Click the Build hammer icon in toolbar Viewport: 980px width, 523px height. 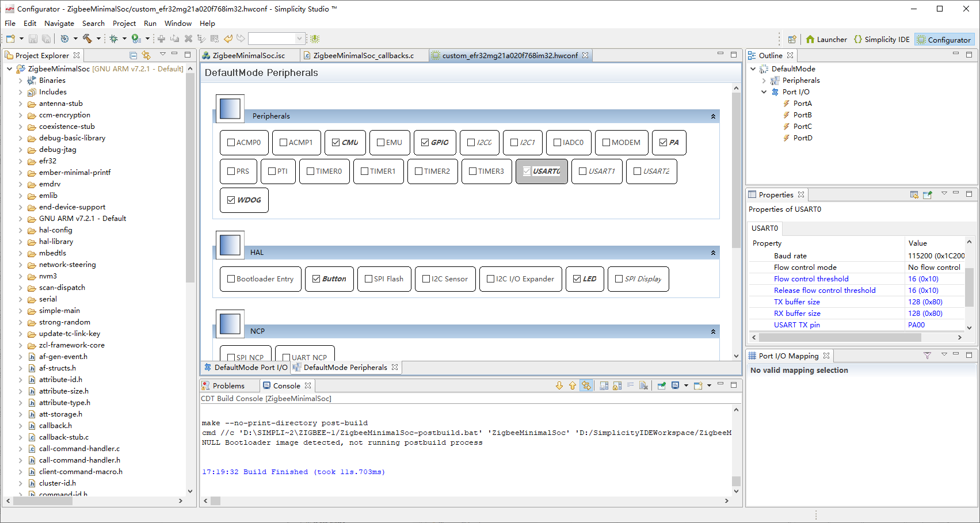(x=87, y=39)
